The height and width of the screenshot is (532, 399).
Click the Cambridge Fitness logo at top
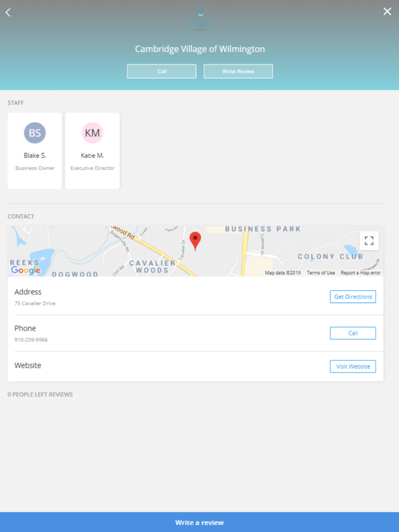point(199,19)
